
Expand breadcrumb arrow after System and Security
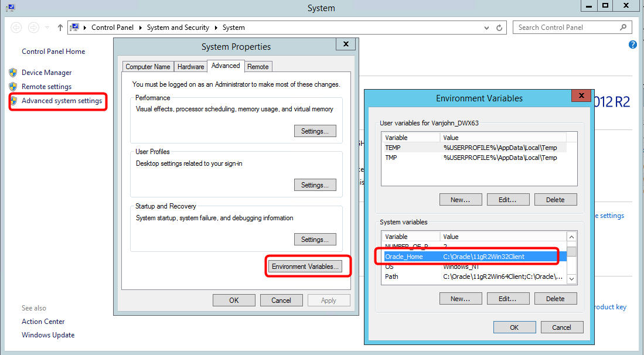pos(214,27)
